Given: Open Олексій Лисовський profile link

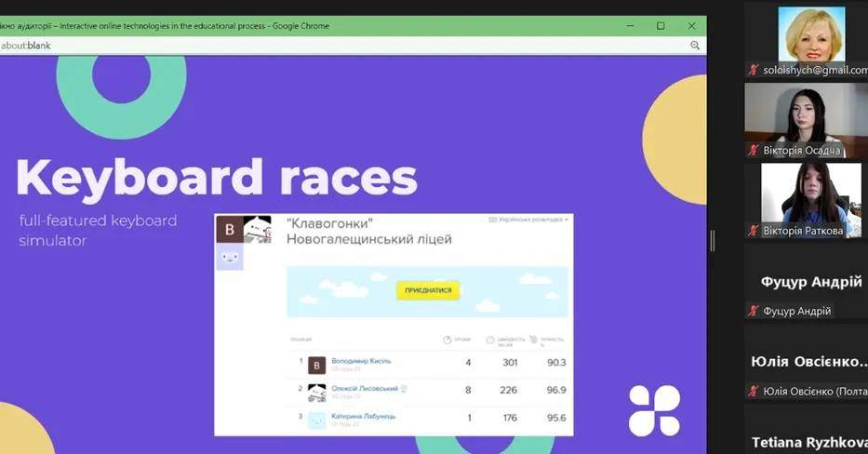Looking at the screenshot, I should click(365, 388).
